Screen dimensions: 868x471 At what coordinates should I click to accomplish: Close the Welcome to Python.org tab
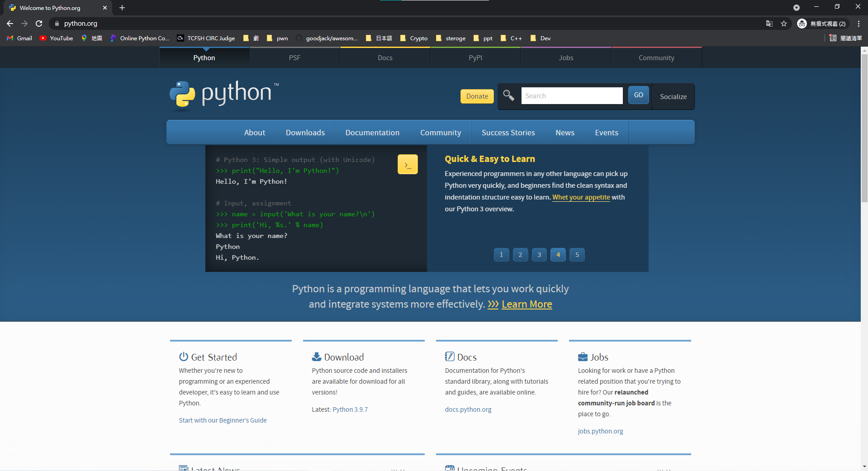pyautogui.click(x=105, y=8)
